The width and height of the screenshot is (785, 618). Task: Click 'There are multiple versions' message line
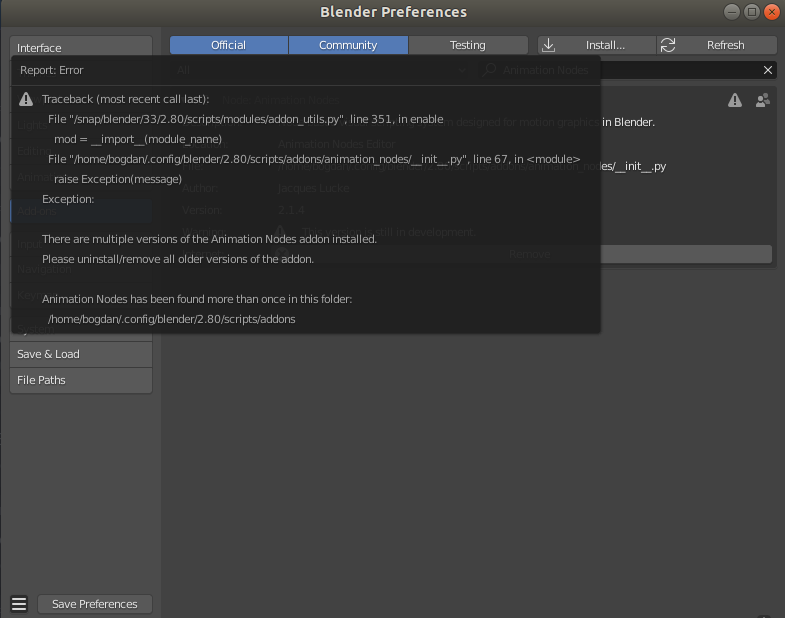click(209, 239)
